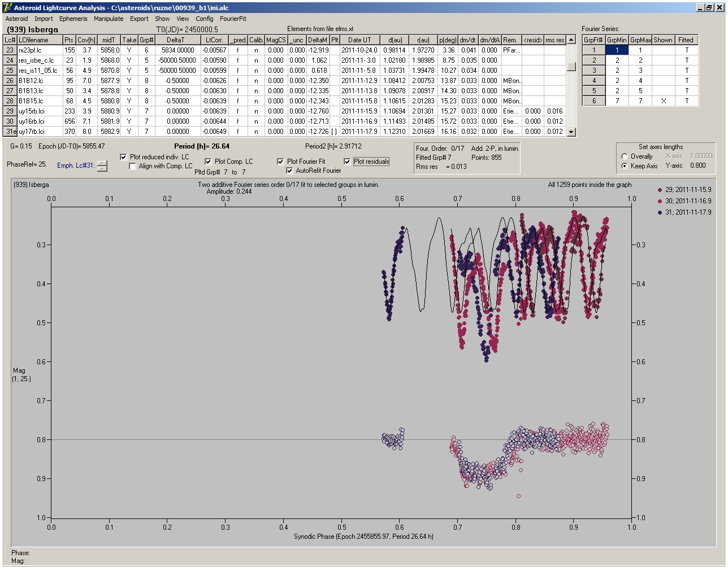Click the rms res column header
The width and height of the screenshot is (728, 567).
(x=555, y=40)
